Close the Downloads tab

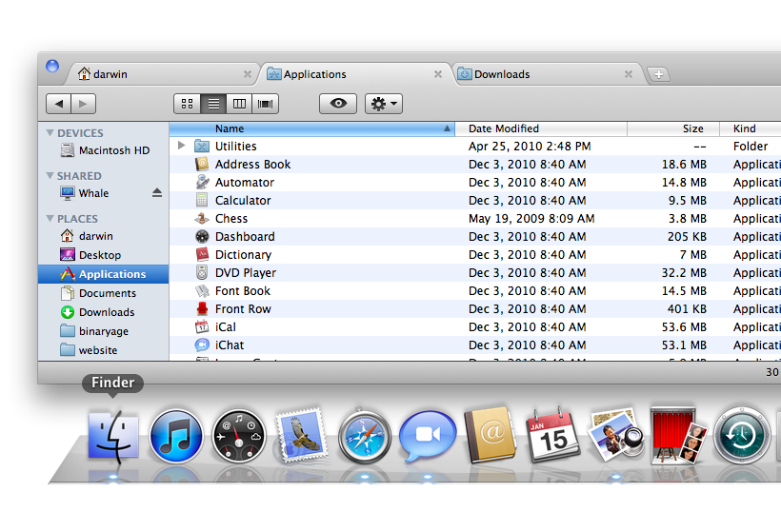[x=628, y=74]
